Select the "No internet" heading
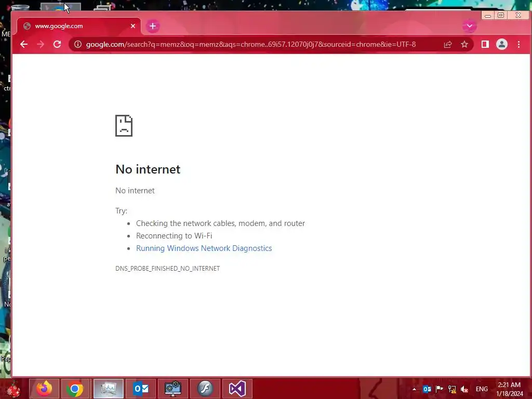The image size is (532, 399). (x=148, y=169)
